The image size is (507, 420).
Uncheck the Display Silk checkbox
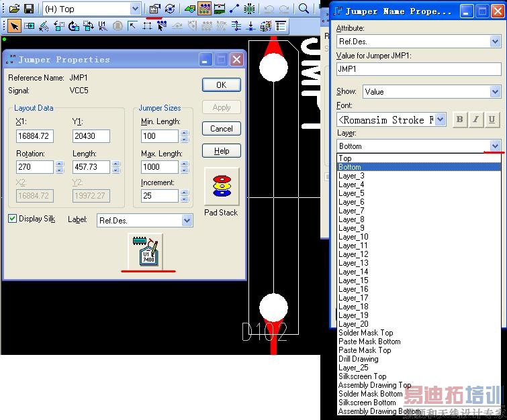tap(12, 219)
